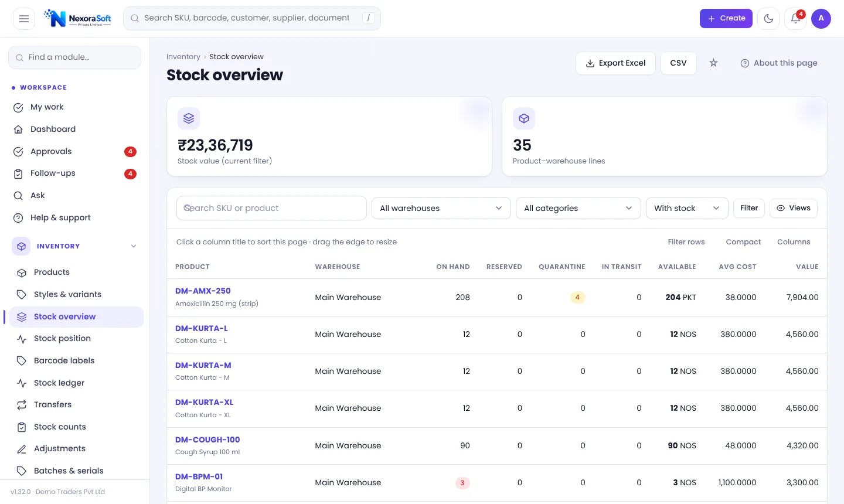Open Views eye button

click(x=794, y=208)
